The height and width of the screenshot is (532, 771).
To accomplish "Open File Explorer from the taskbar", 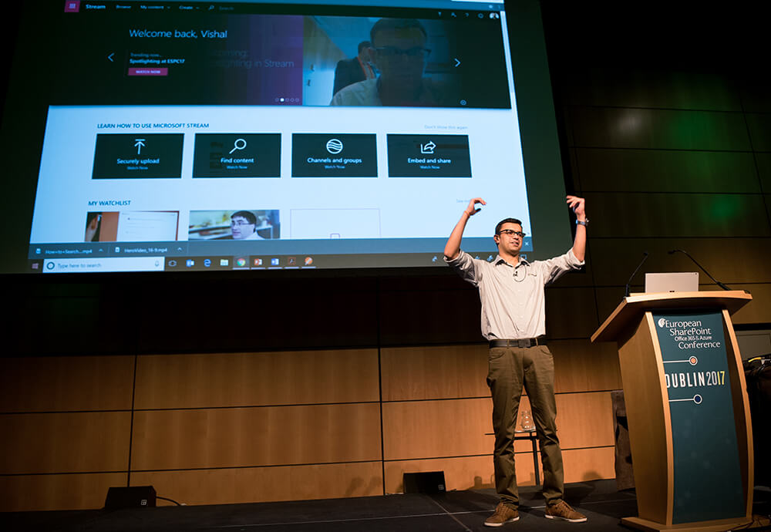I will pyautogui.click(x=224, y=262).
